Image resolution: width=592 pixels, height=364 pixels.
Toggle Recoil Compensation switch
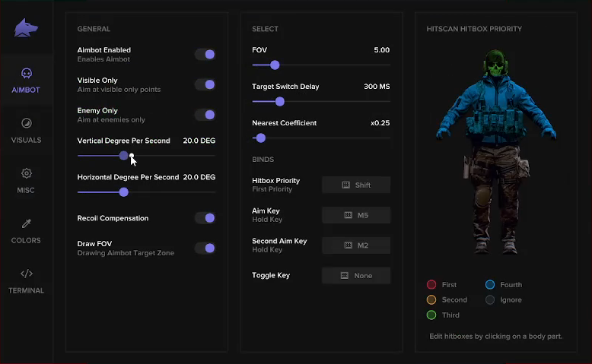[205, 218]
